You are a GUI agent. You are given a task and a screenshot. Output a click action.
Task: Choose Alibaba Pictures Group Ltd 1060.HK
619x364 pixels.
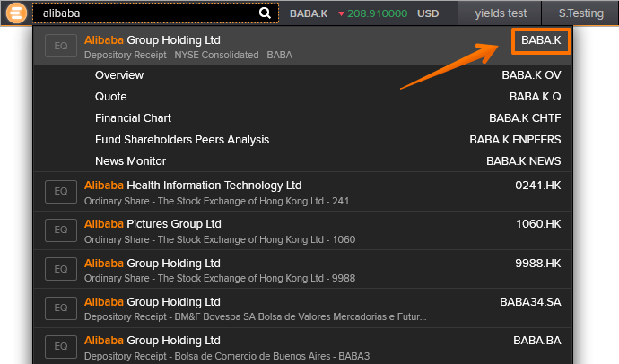(153, 224)
